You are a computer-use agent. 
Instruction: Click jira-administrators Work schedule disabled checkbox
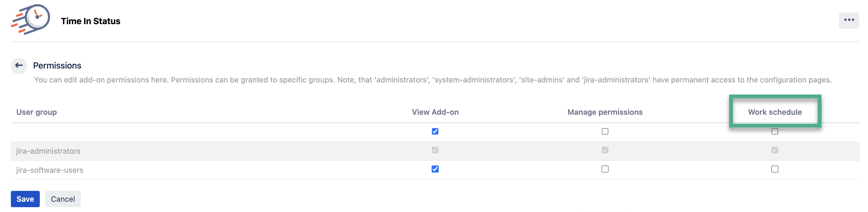775,150
